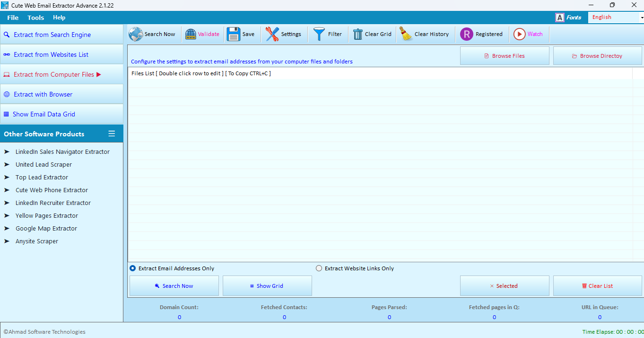Open Show Email Data Grid panel
The image size is (644, 338).
[61, 114]
